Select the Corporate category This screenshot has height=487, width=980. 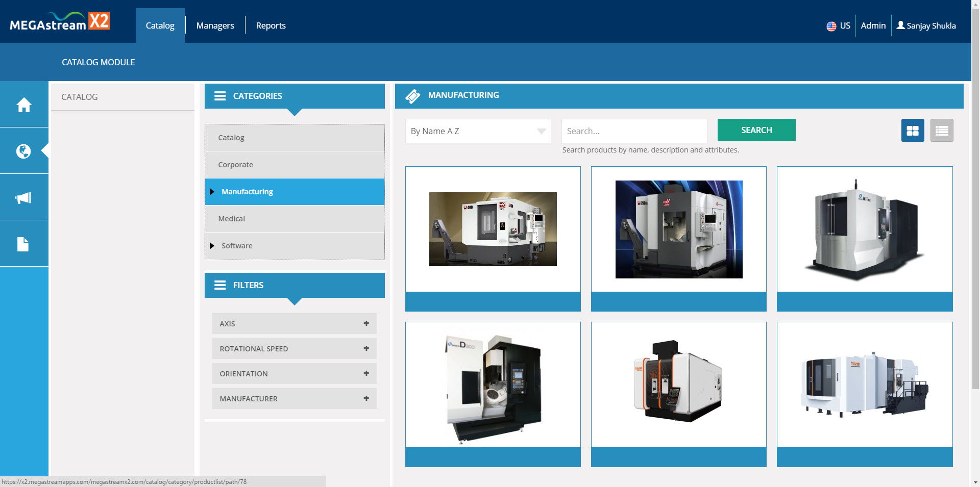pyautogui.click(x=295, y=165)
